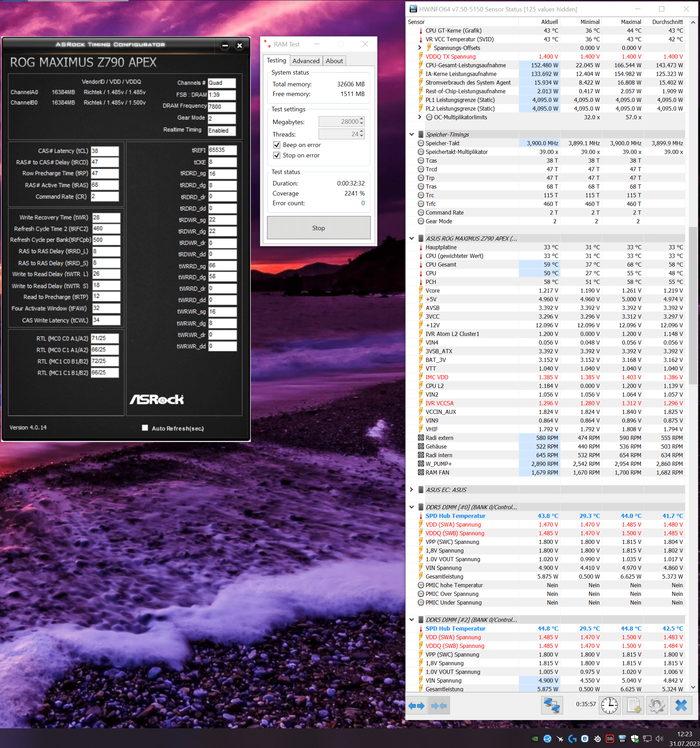Click the Radi extern fan icon
700x748 pixels.
pyautogui.click(x=421, y=438)
